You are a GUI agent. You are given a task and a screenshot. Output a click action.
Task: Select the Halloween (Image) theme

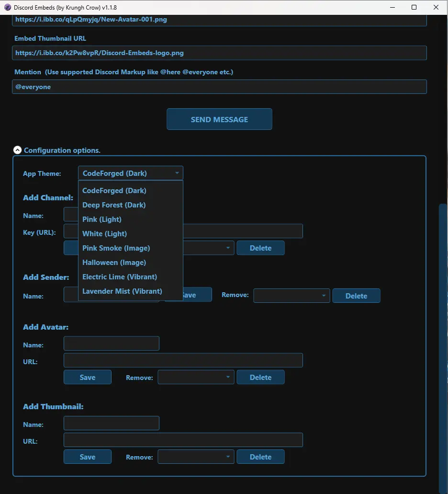tap(114, 263)
